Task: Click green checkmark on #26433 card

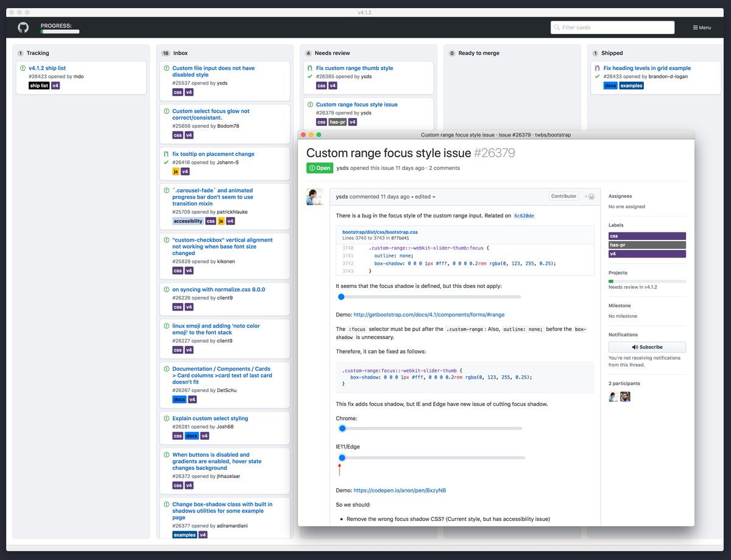Action: pyautogui.click(x=598, y=77)
